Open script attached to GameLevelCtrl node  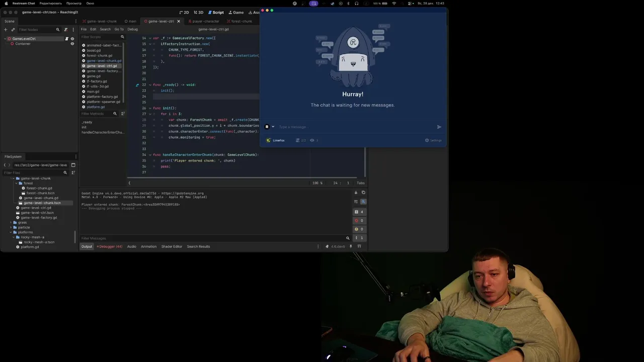(x=66, y=39)
